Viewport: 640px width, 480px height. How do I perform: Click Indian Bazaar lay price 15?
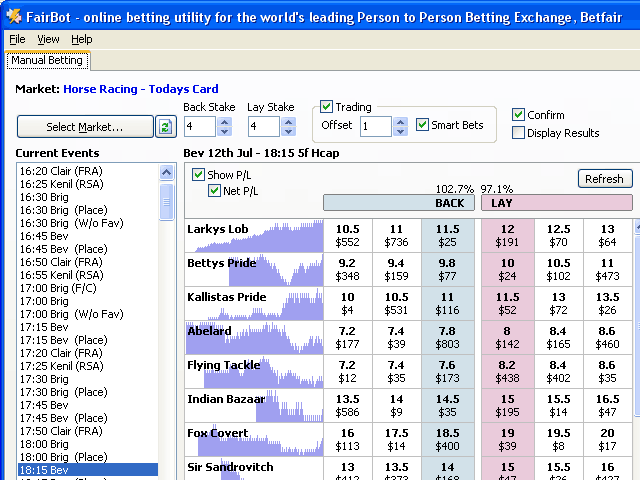click(507, 405)
